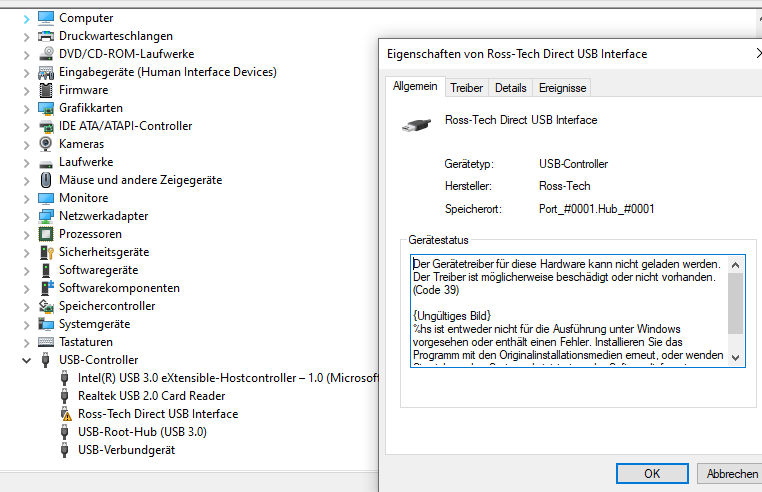
Task: Expand the Prozessoren chevron
Action: (x=26, y=235)
